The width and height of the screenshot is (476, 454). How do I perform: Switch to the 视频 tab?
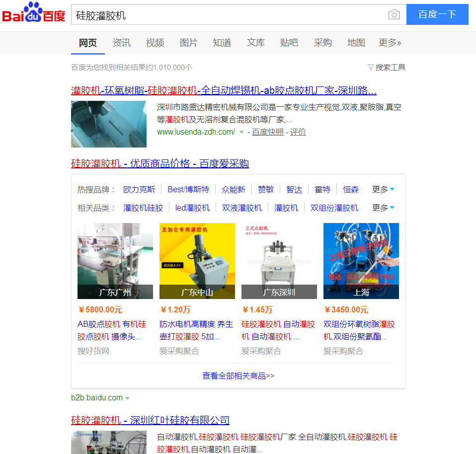coord(155,43)
